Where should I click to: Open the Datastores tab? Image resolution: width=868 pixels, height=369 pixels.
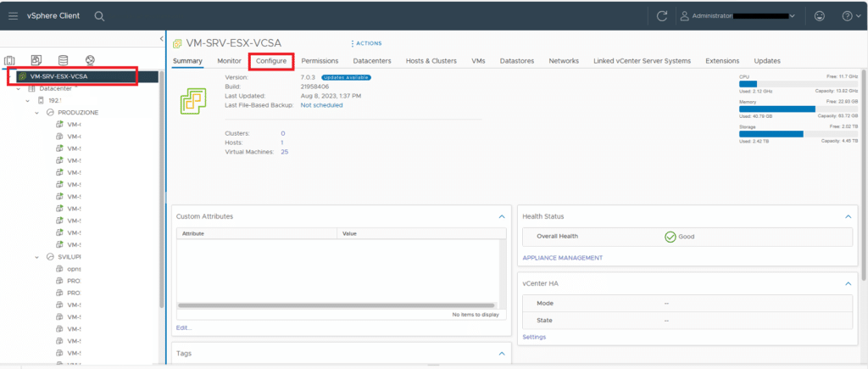(x=517, y=61)
